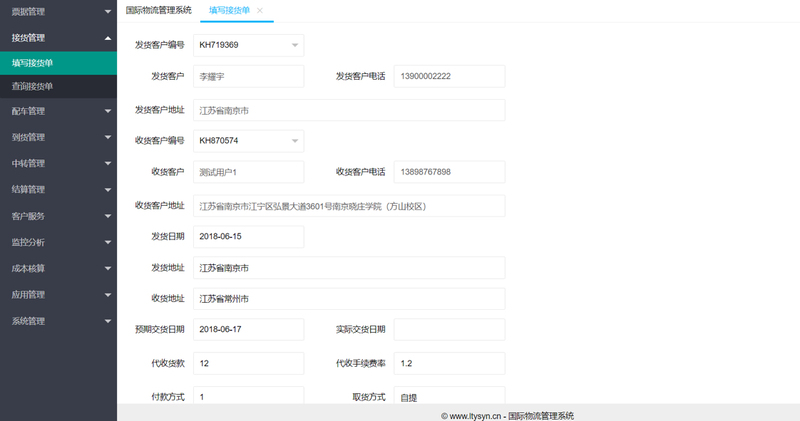Expand the 客户服务 menu
Viewport: 800px width, 421px height.
point(58,216)
